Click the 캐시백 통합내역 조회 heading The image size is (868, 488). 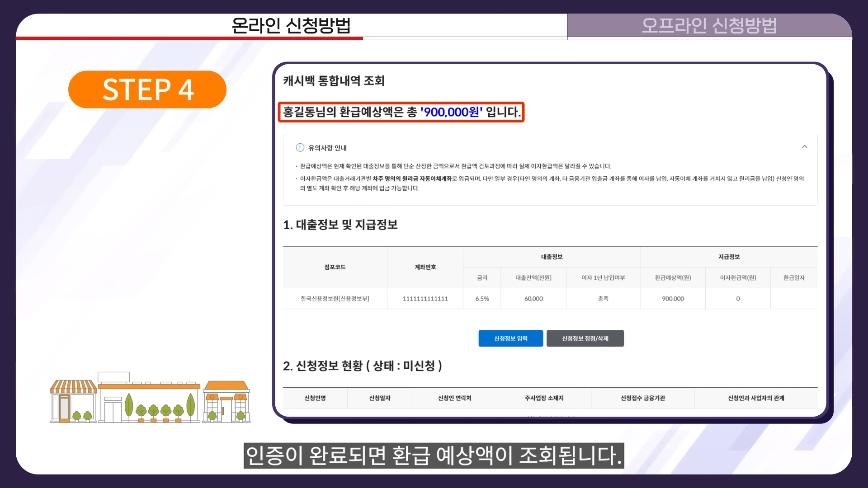[x=334, y=81]
